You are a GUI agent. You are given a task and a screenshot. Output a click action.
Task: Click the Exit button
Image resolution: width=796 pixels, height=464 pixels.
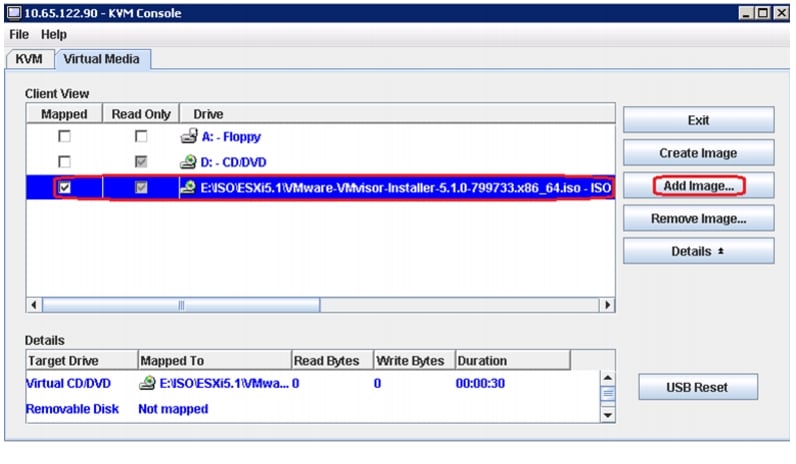(699, 120)
